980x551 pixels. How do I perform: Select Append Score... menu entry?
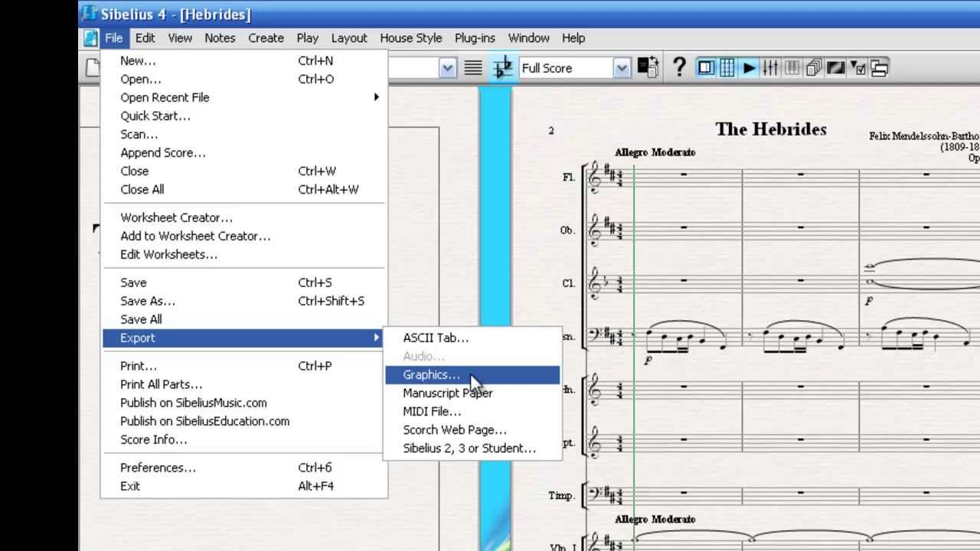click(244, 152)
